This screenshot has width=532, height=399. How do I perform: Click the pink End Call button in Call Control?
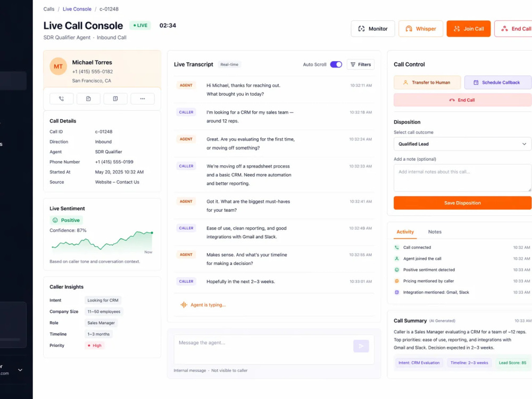point(462,100)
